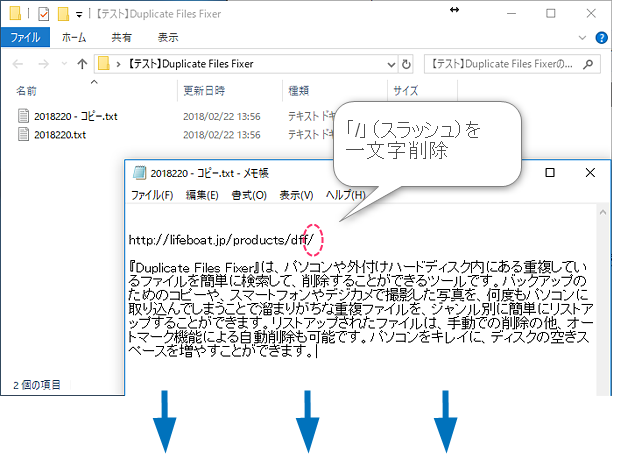617x458 pixels.
Task: Click the Explorer search box
Action: pos(512,64)
